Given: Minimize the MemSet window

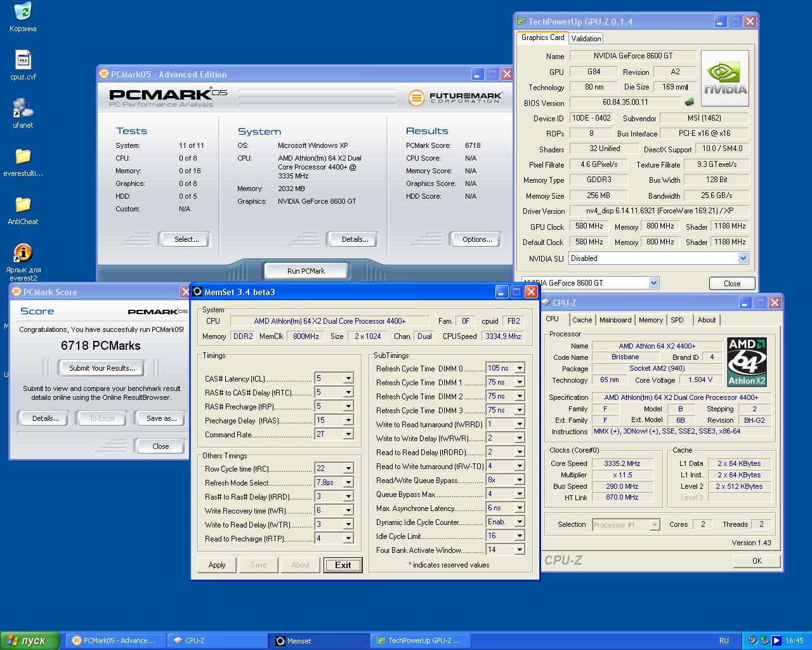Looking at the screenshot, I should 502,292.
